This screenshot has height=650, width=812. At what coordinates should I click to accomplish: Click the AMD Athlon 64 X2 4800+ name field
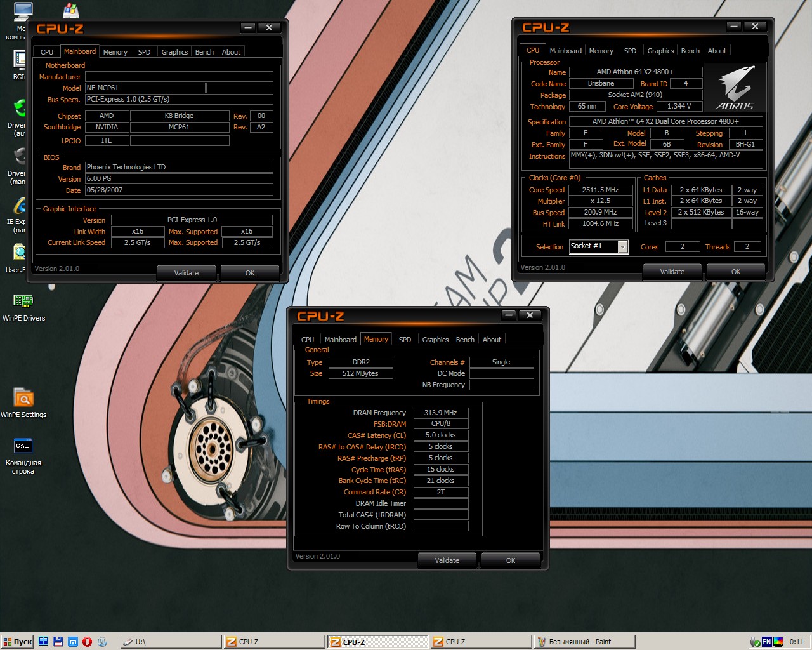[636, 72]
